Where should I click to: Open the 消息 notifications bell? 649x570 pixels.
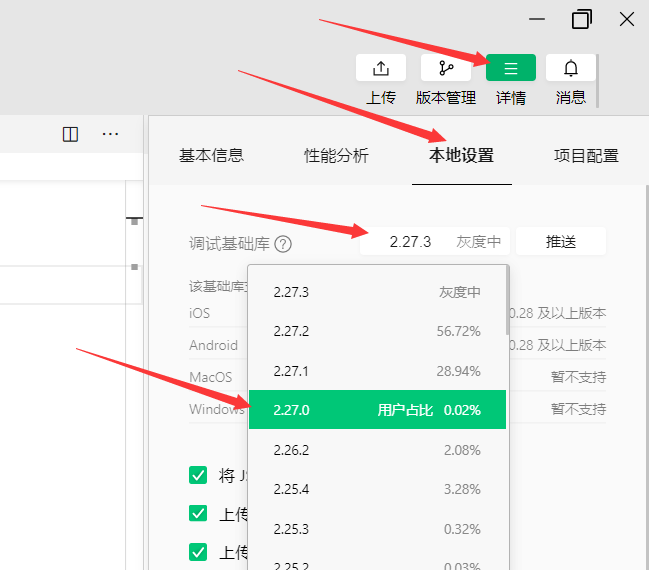[571, 68]
